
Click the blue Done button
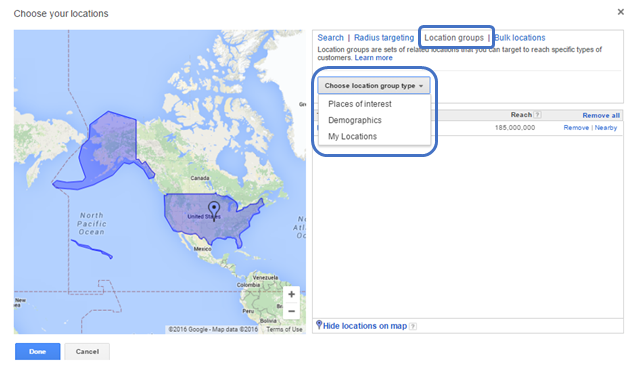coord(38,352)
